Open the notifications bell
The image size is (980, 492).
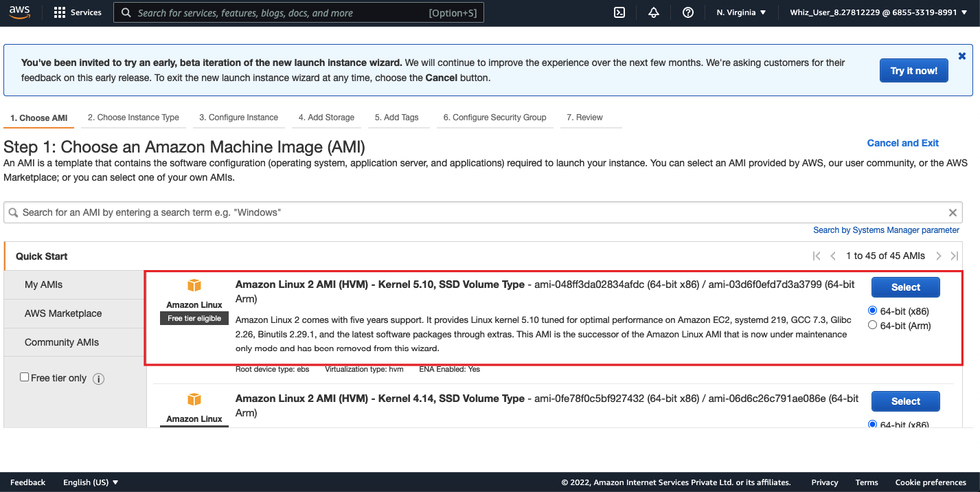pos(654,12)
